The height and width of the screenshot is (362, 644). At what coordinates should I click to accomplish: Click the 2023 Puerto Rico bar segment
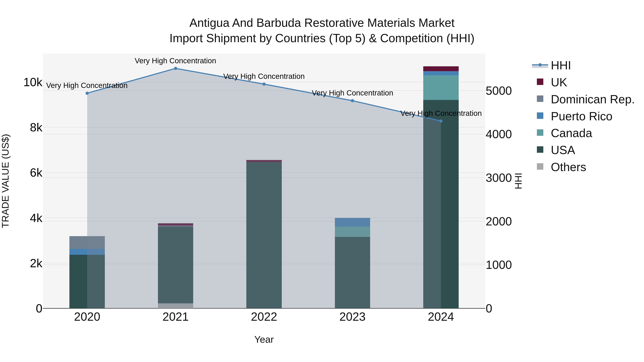tap(352, 222)
